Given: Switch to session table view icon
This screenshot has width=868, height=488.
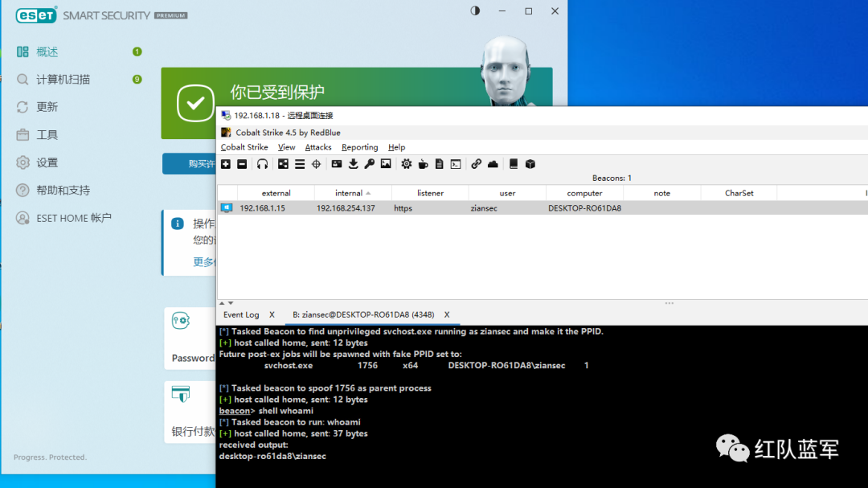Looking at the screenshot, I should [x=300, y=164].
